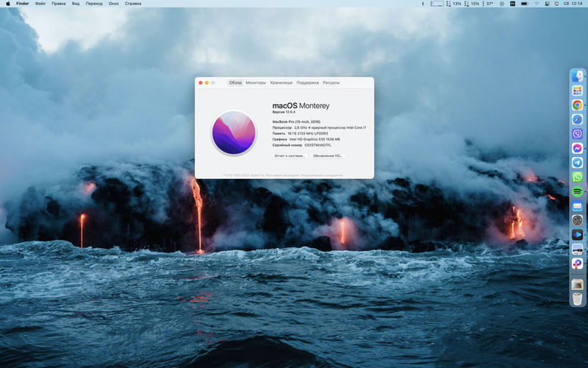Minimize the About This Mac window
This screenshot has height=368, width=588.
(207, 82)
